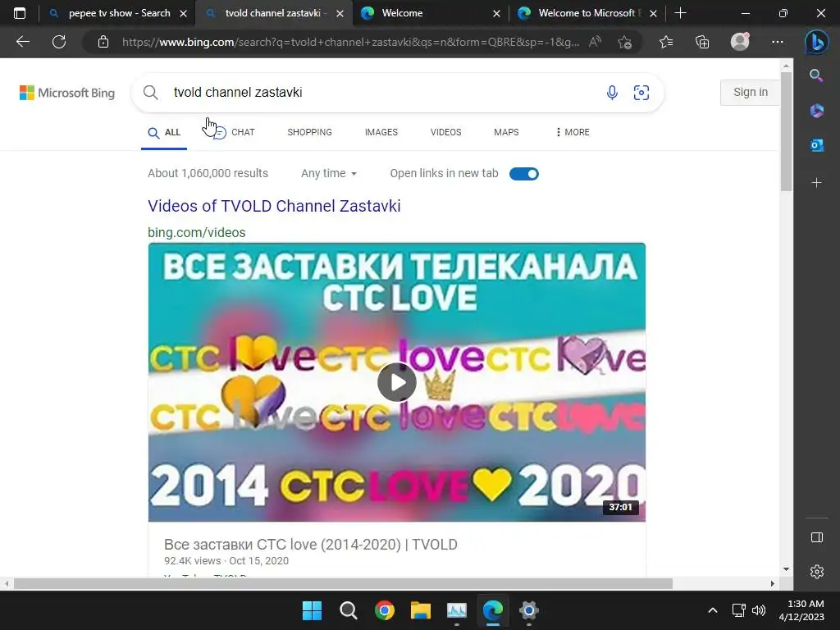Open sidebar settings gear
Screen dimensions: 840x630
pos(816,572)
